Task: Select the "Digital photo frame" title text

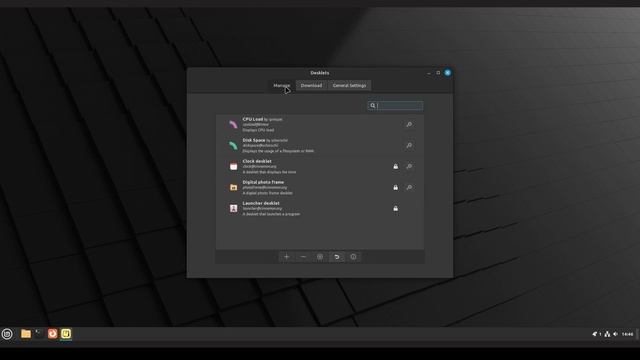Action: tap(263, 182)
